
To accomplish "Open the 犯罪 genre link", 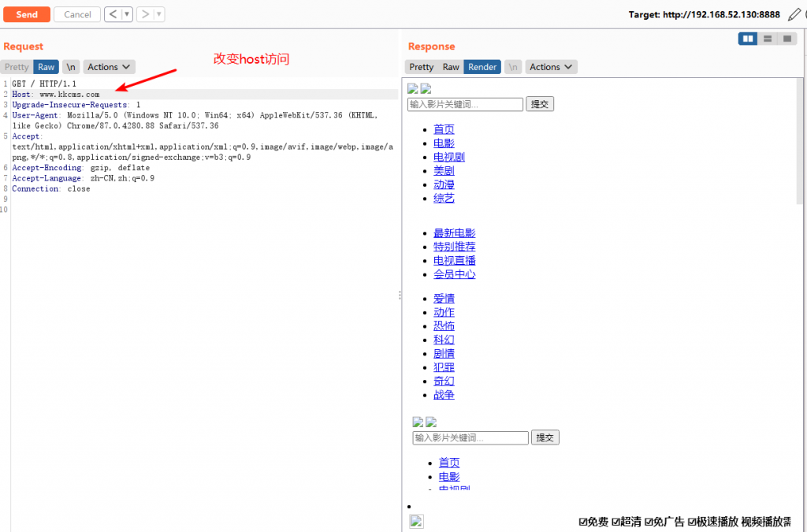I will pos(444,367).
